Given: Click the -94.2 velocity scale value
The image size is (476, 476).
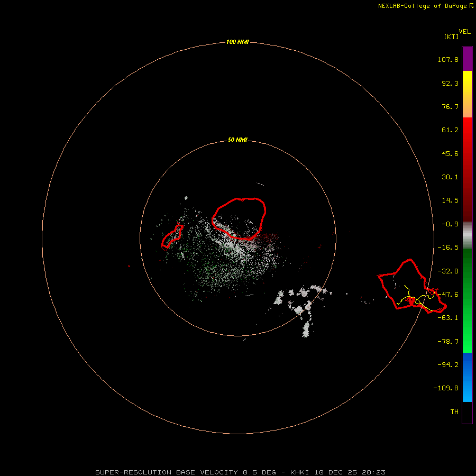Looking at the screenshot, I should pos(448,364).
